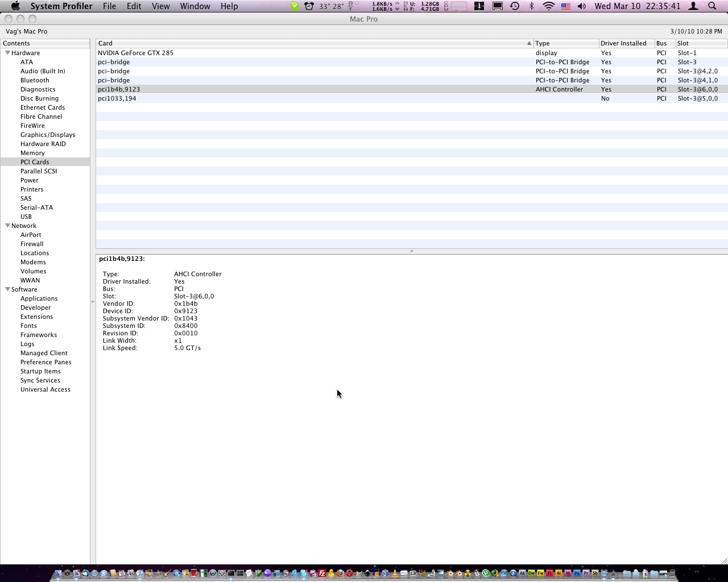Open the Wi-Fi status menu
Viewport: 728px width, 582px height.
click(549, 6)
